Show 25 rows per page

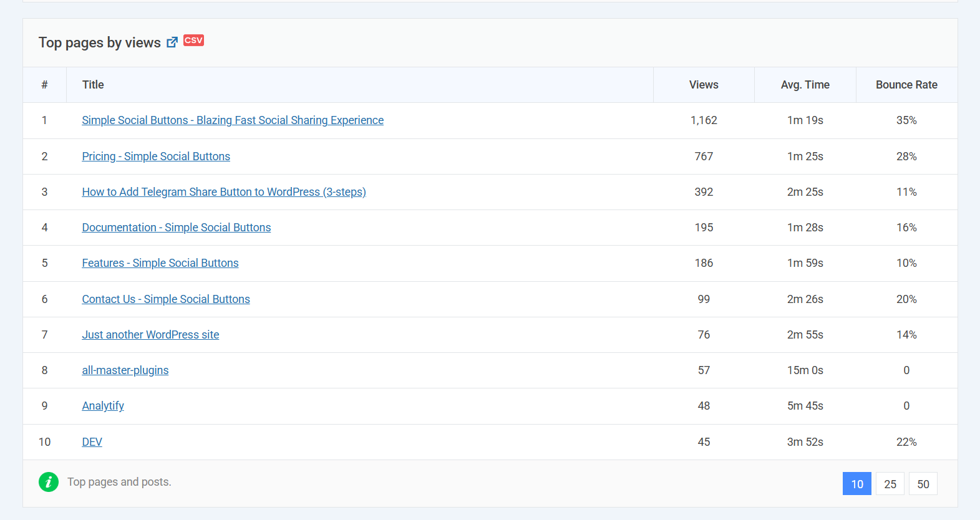pos(890,484)
